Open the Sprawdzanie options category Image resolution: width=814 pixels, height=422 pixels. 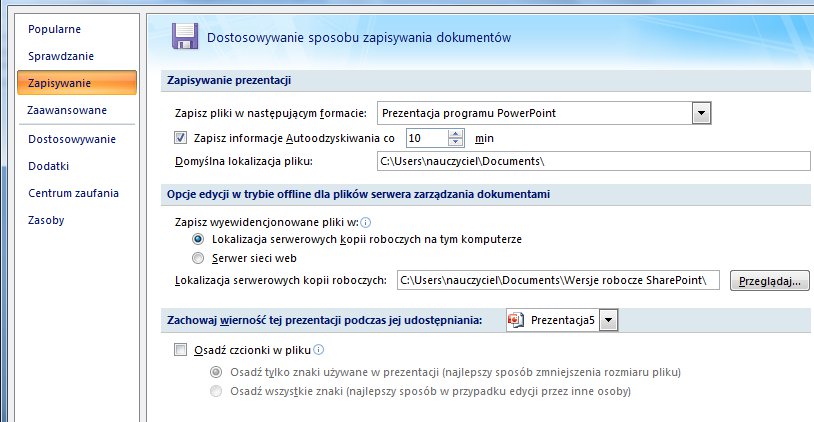pos(61,56)
